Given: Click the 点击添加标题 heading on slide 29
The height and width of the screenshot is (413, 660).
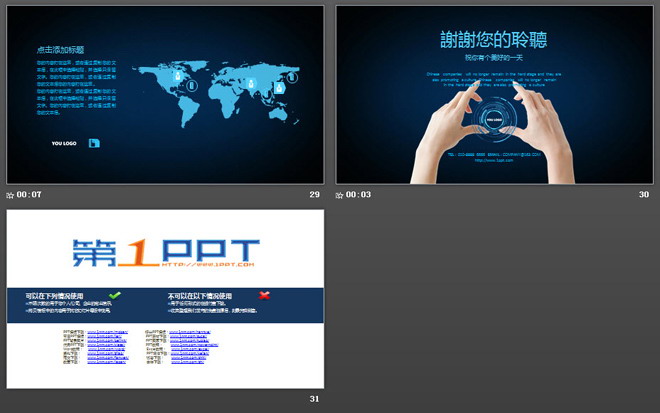Looking at the screenshot, I should 60,49.
